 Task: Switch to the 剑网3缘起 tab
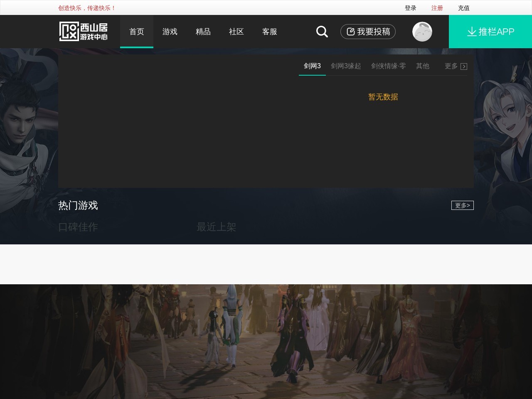point(346,66)
